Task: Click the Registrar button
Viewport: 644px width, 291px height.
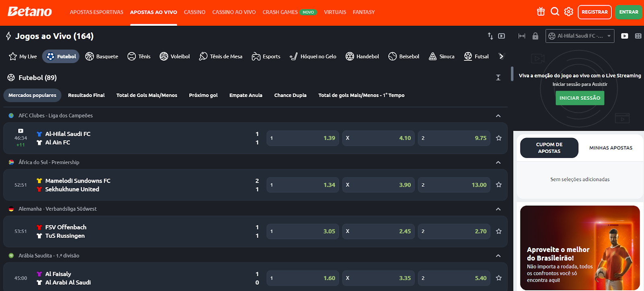Action: pyautogui.click(x=594, y=12)
